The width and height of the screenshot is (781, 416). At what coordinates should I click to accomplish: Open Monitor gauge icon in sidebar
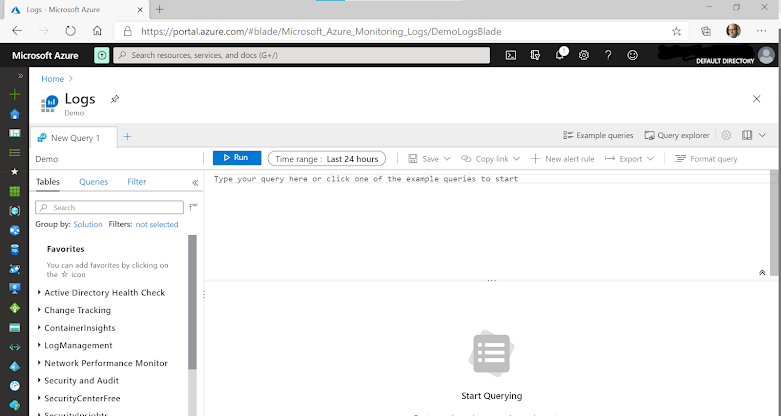pyautogui.click(x=14, y=386)
